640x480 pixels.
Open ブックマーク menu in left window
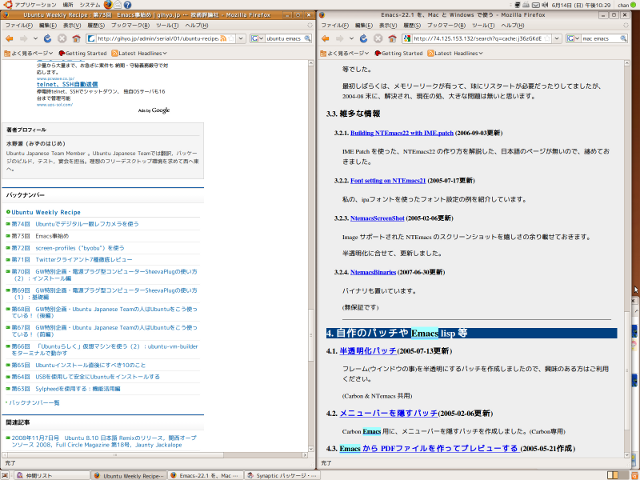130,25
